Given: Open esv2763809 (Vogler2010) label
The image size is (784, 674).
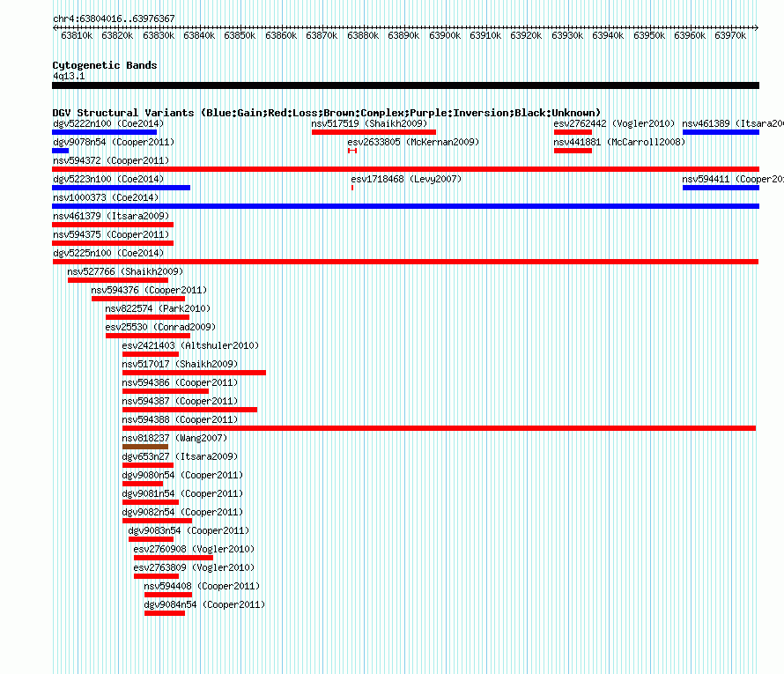Looking at the screenshot, I should click(194, 567).
